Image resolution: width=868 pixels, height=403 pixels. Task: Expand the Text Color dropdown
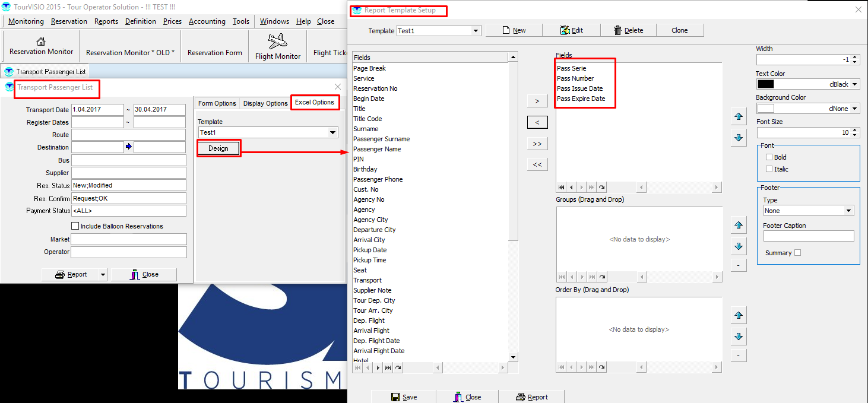pos(855,84)
